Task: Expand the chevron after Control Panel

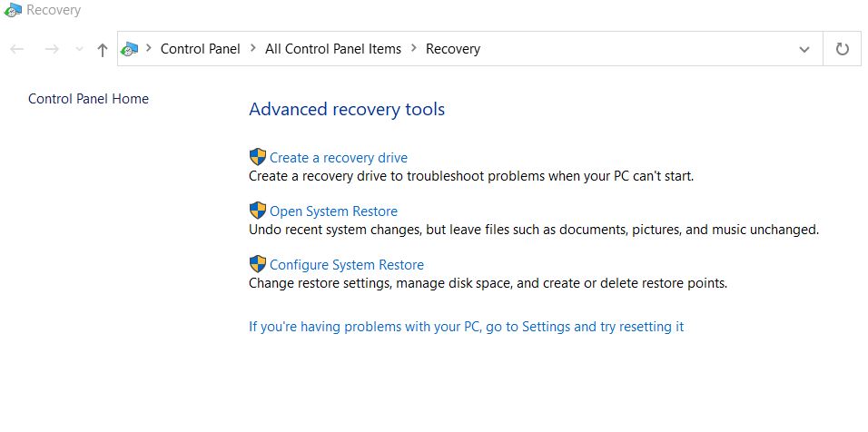Action: [253, 48]
